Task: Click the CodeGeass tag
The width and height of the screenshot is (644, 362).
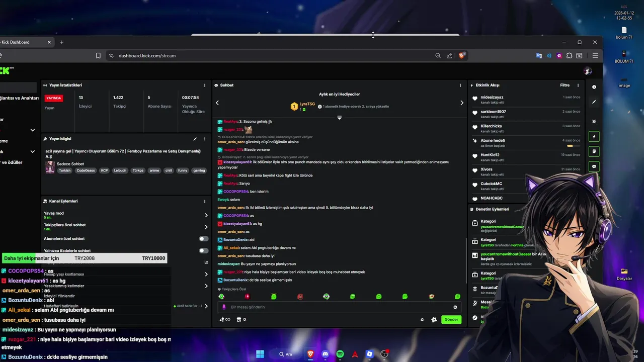Action: [x=86, y=170]
